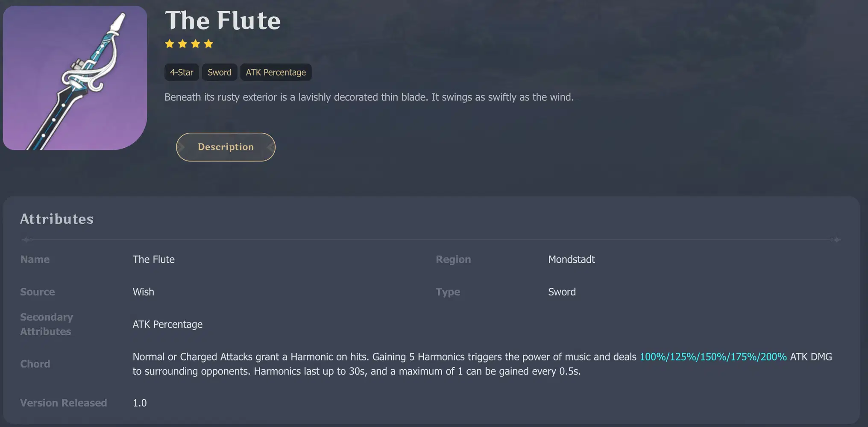868x427 pixels.
Task: Click the right divider ornament under Attributes
Action: tap(837, 240)
